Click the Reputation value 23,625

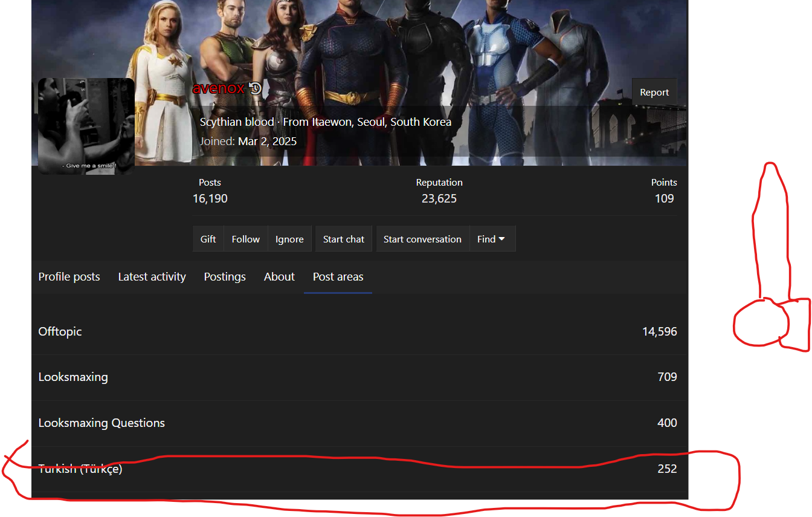439,198
